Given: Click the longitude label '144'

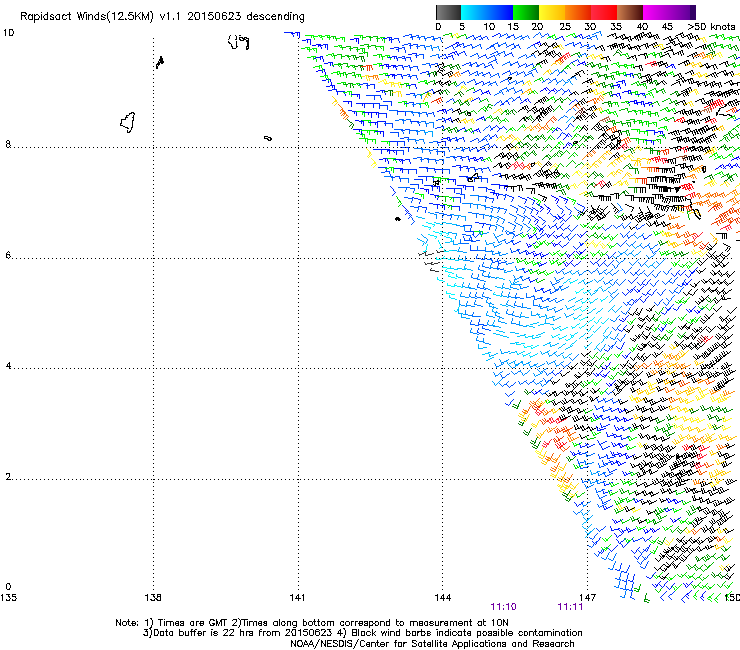Looking at the screenshot, I should [442, 598].
